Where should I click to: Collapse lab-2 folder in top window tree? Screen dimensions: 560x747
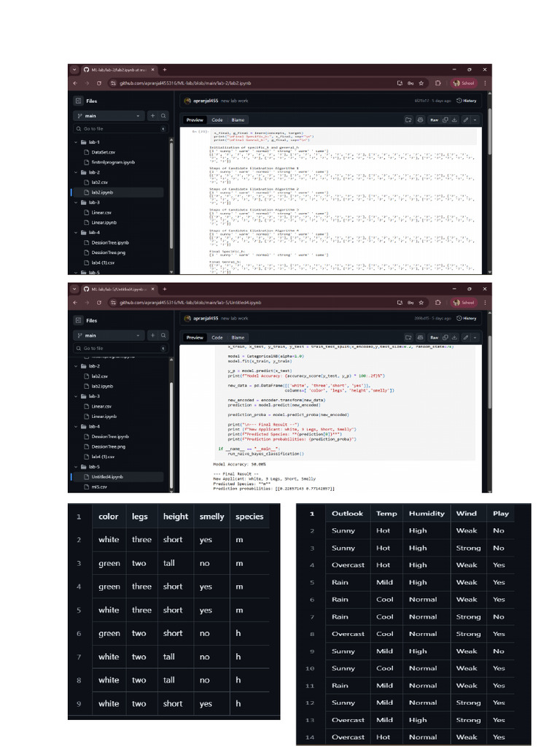pyautogui.click(x=76, y=172)
